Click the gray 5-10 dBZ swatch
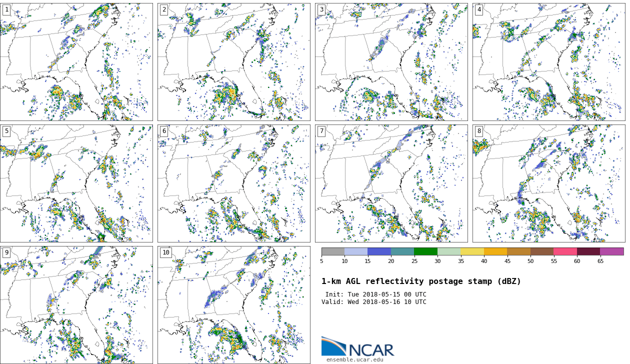The image size is (630, 364). coord(333,251)
